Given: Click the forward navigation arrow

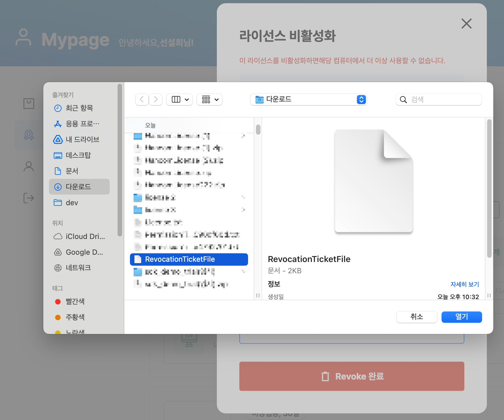Looking at the screenshot, I should click(156, 100).
